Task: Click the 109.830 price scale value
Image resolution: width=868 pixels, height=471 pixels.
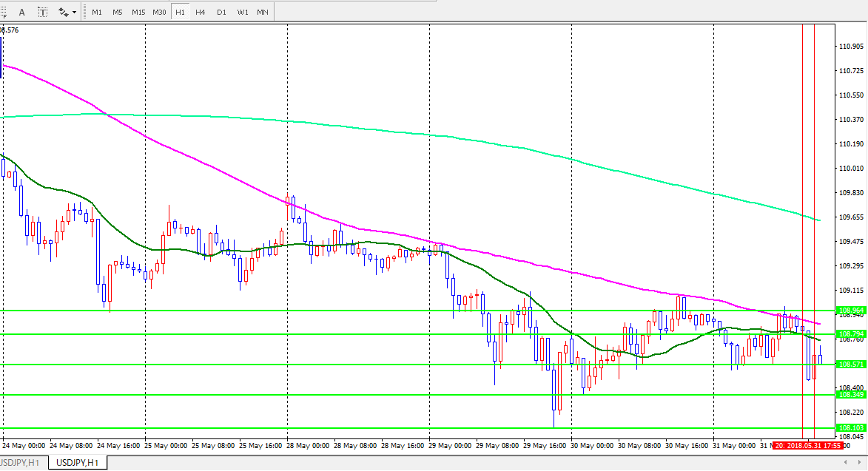Action: [x=852, y=193]
